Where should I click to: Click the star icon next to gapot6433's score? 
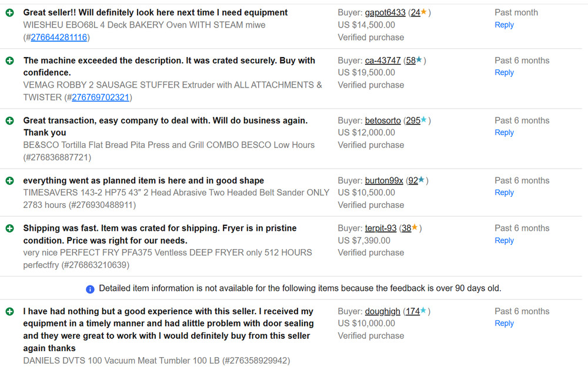[x=423, y=12]
